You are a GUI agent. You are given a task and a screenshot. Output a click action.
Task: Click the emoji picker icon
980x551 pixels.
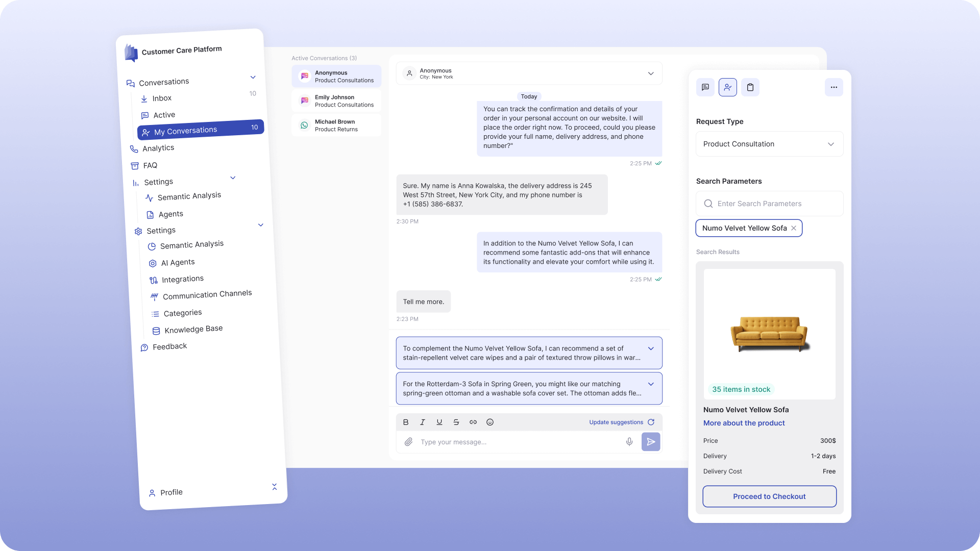click(x=489, y=422)
